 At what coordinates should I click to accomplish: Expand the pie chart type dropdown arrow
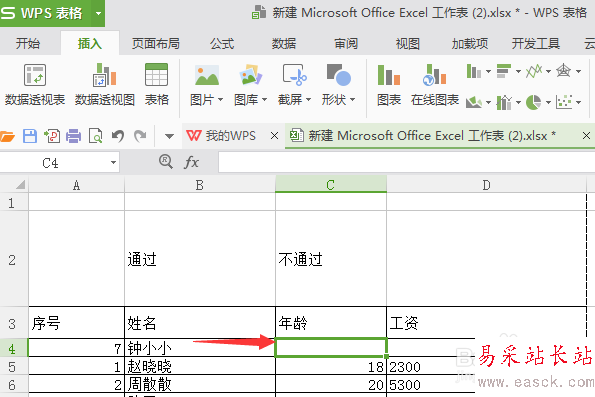[x=548, y=102]
